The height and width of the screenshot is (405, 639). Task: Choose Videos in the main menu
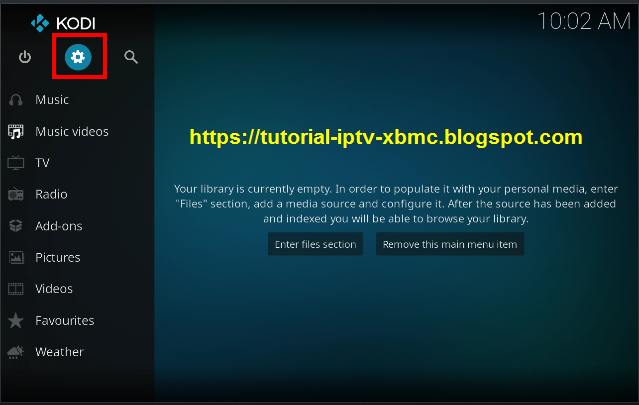tap(54, 289)
